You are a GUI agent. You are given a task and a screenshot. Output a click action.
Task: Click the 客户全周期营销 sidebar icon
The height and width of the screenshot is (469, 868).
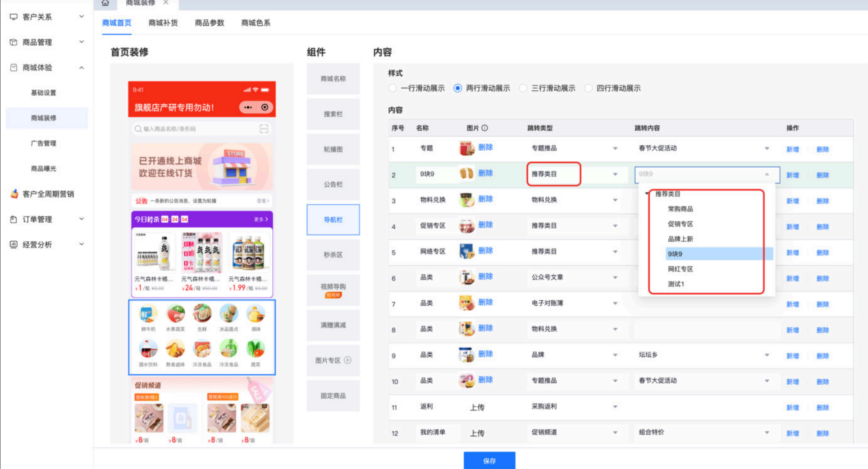click(x=14, y=194)
